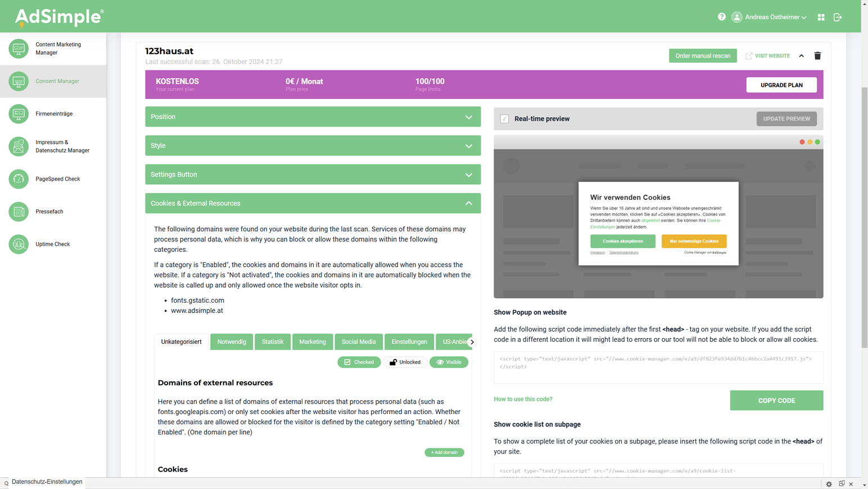
Task: Click the AdSimple logo
Action: [x=59, y=17]
